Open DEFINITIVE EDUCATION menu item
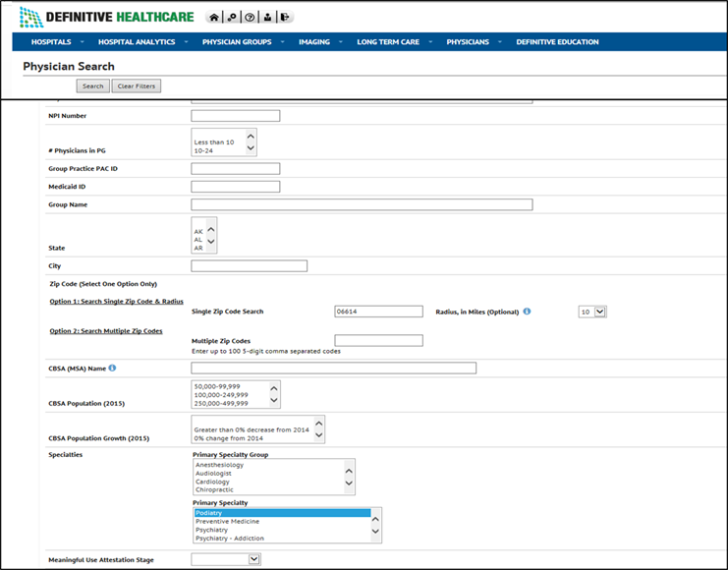The width and height of the screenshot is (728, 570). pos(558,42)
